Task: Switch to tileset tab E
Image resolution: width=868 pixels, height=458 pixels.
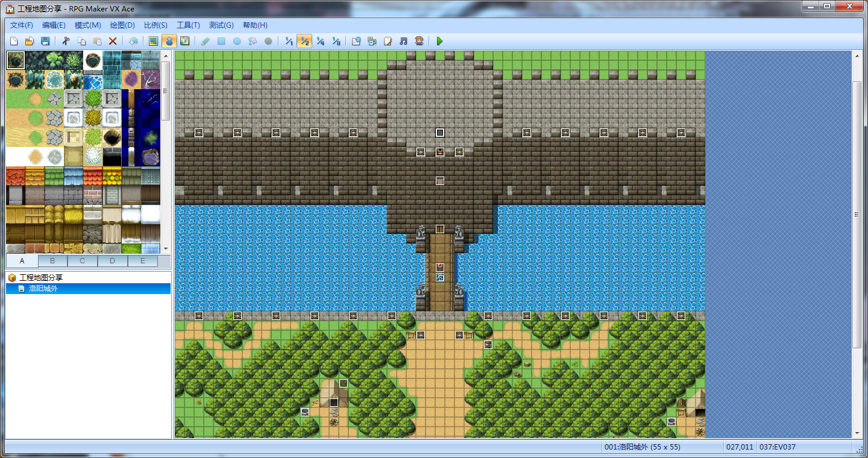Action: (143, 261)
